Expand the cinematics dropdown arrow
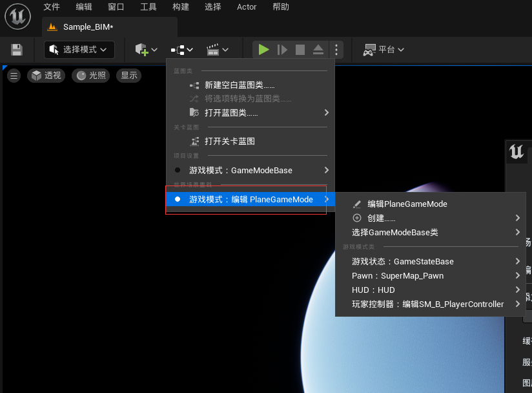 (225, 50)
